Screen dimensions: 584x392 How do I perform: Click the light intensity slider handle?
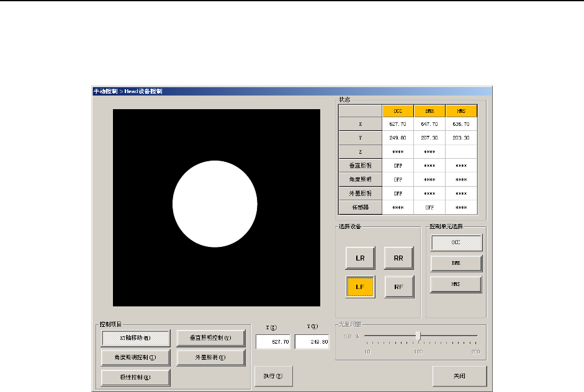[x=418, y=336]
